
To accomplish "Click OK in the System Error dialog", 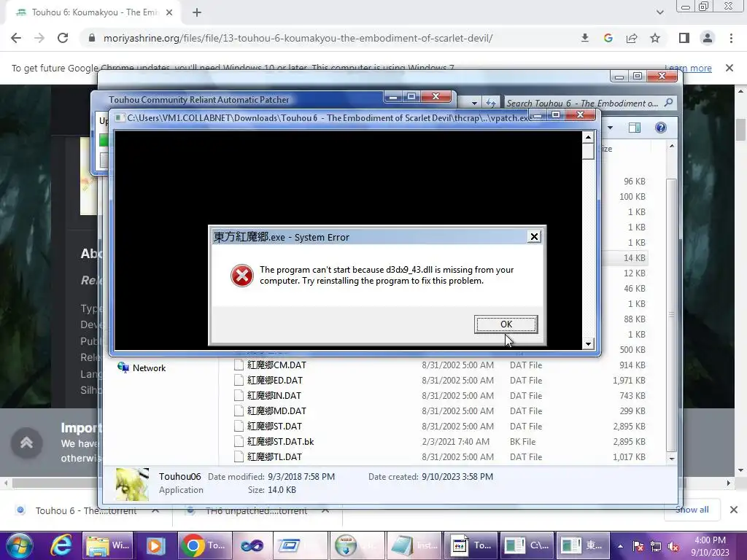I will 506,324.
